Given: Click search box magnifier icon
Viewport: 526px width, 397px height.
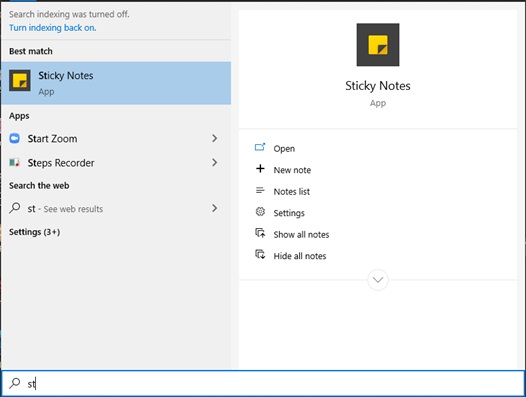Looking at the screenshot, I should click(x=15, y=383).
